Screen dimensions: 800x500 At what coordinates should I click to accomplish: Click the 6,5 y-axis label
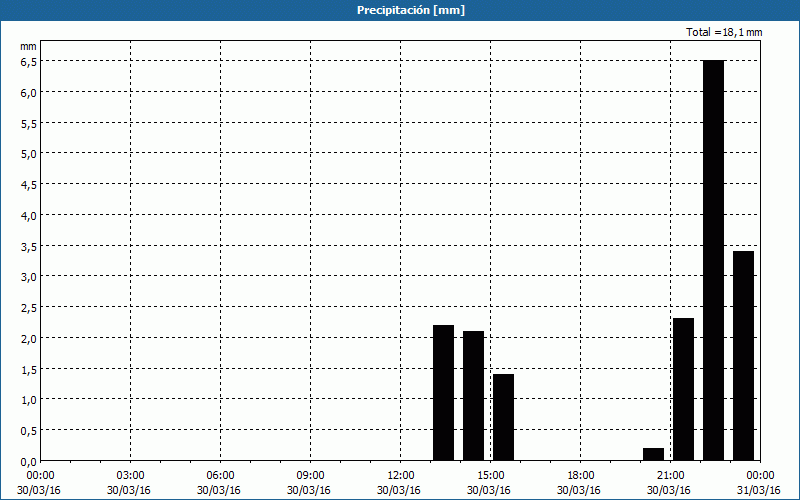click(x=28, y=62)
